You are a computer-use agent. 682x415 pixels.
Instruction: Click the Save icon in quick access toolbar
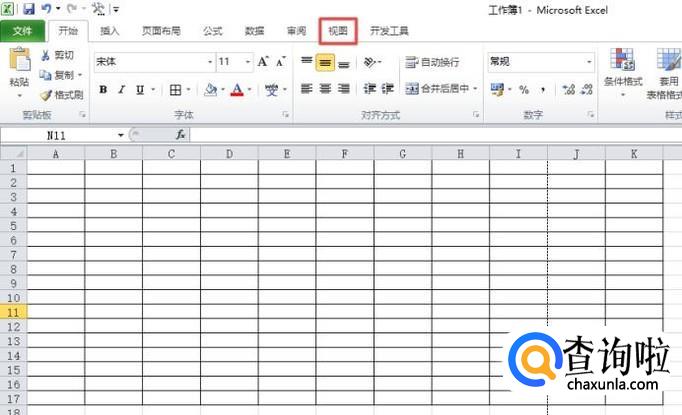[29, 9]
